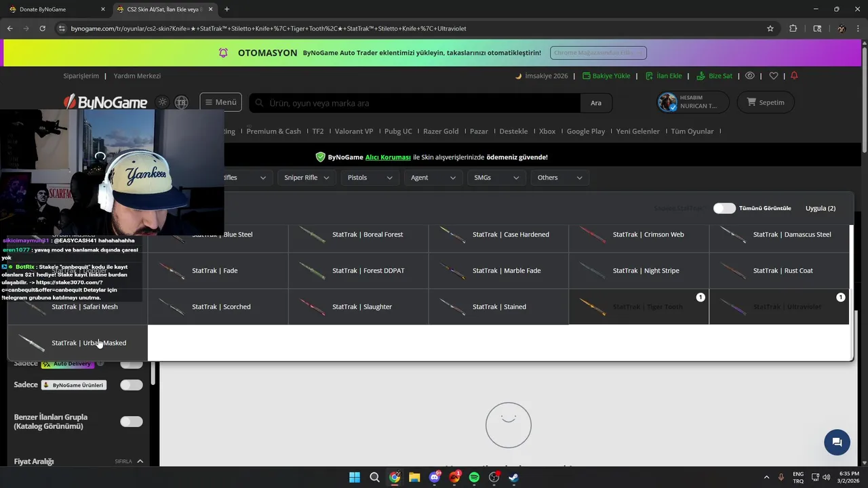Viewport: 868px width, 488px height.
Task: Open Spotify from the taskbar
Action: point(474,477)
